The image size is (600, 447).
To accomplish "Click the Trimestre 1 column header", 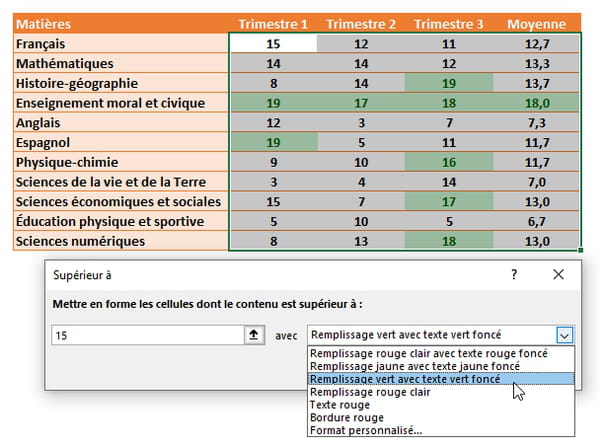I will (273, 24).
